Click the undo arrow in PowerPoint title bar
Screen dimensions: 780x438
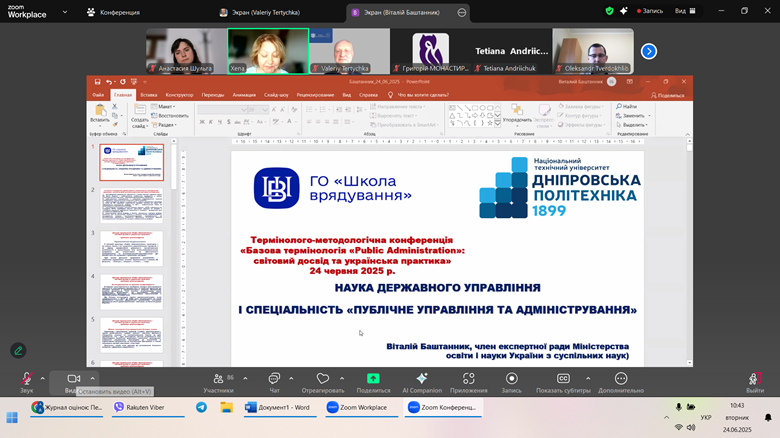(x=109, y=82)
